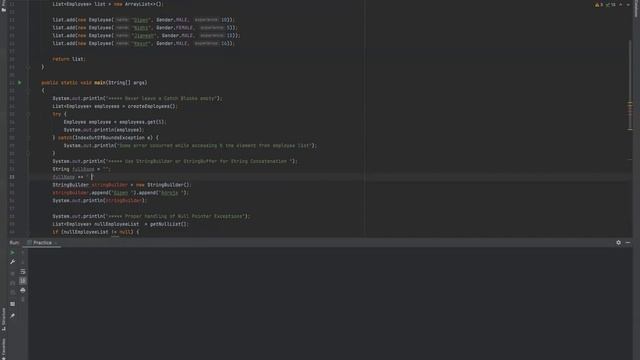
Task: Go to previous highlighted problem arrow
Action: 620,4
